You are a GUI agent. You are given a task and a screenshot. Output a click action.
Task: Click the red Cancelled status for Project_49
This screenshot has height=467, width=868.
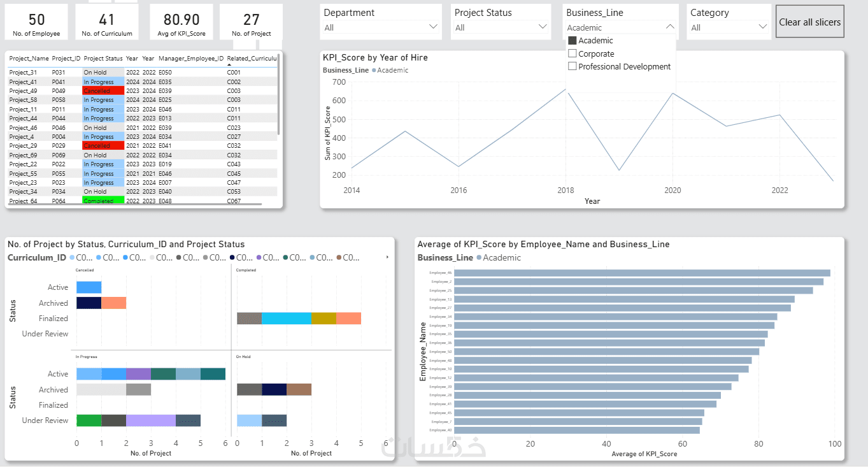point(103,91)
